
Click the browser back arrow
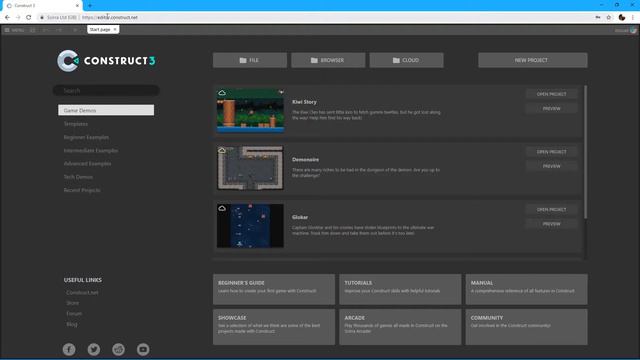[x=7, y=18]
